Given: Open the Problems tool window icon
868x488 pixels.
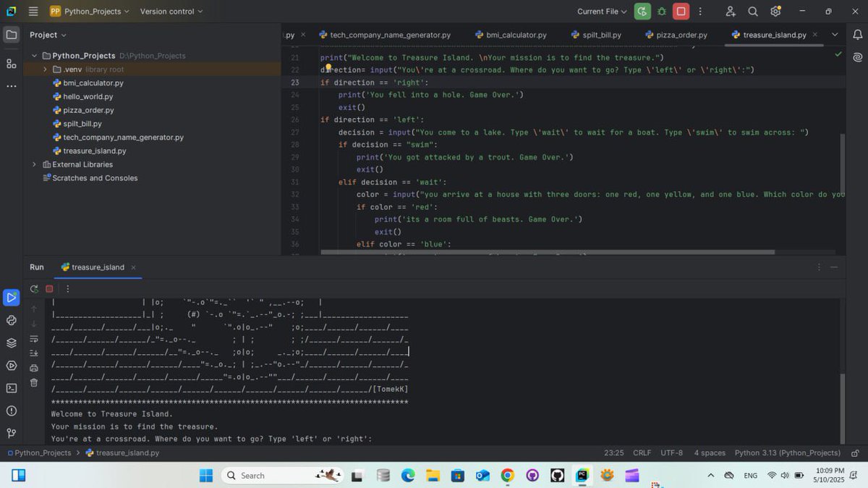Looking at the screenshot, I should click(11, 411).
